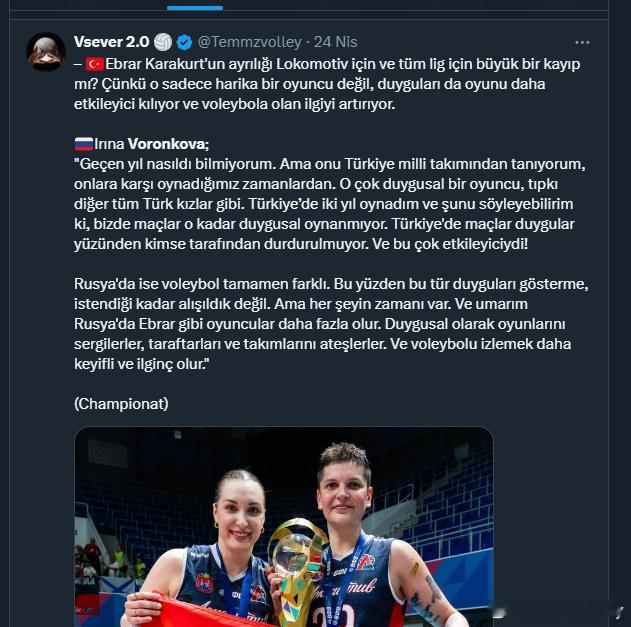Click the (Championat) source text

(121, 404)
